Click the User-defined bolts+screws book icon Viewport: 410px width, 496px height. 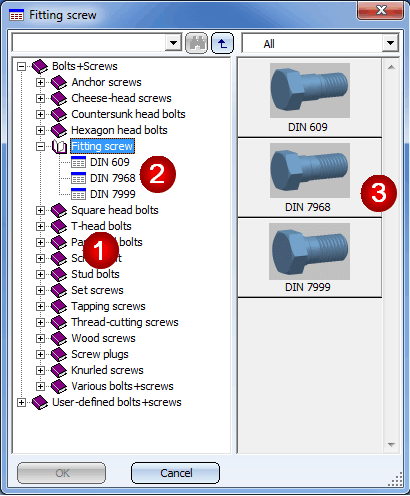point(40,402)
